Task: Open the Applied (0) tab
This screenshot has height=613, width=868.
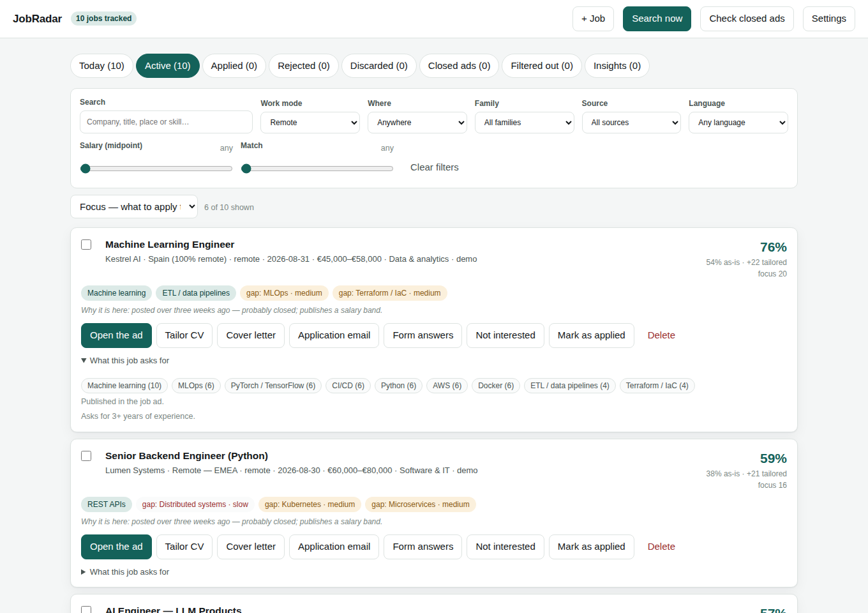Action: click(x=234, y=66)
